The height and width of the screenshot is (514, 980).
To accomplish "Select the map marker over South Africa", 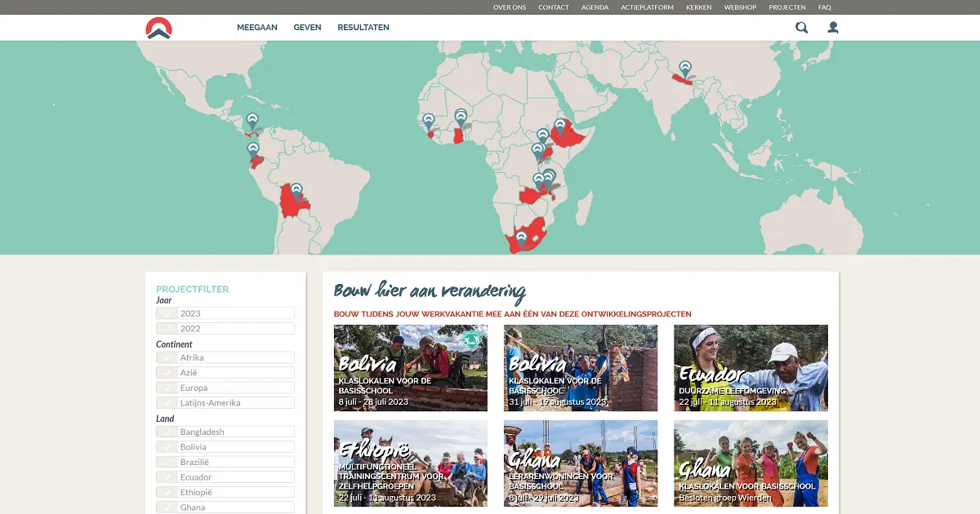I will (x=521, y=238).
